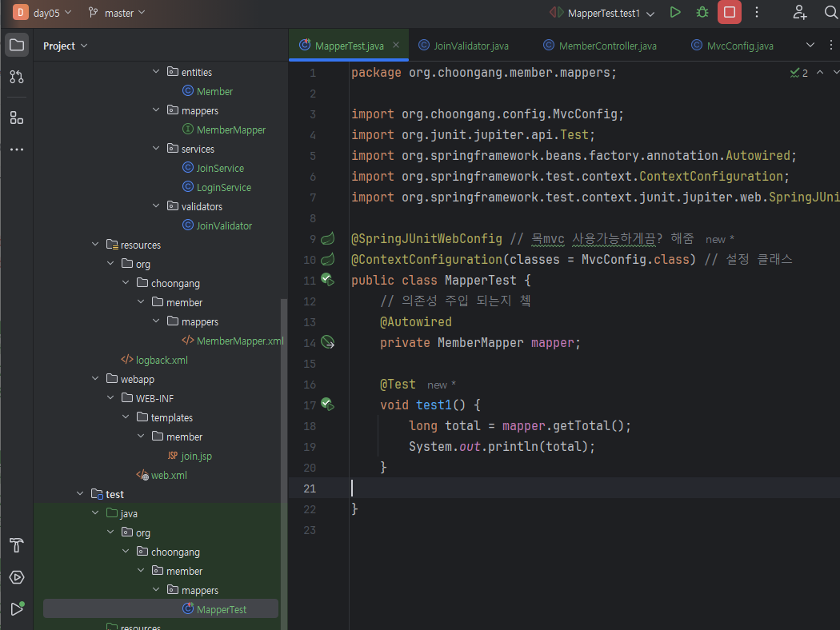Switch to the MemberController.java tab

click(x=599, y=46)
